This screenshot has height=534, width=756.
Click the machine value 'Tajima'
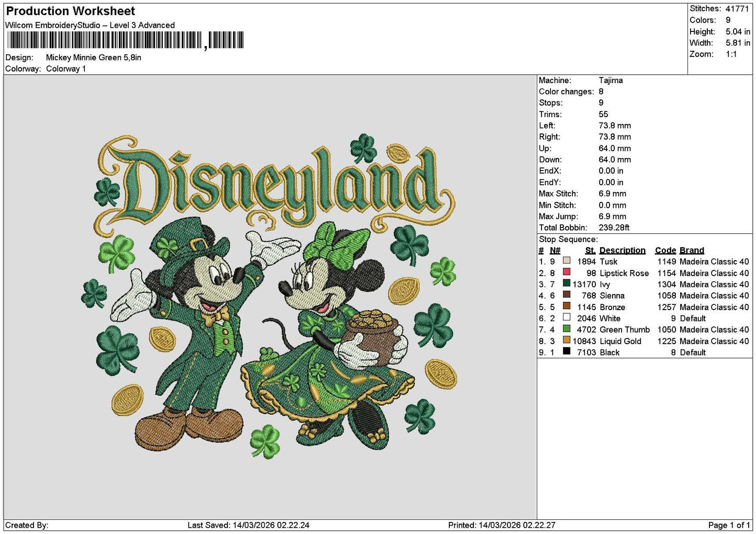(x=611, y=80)
